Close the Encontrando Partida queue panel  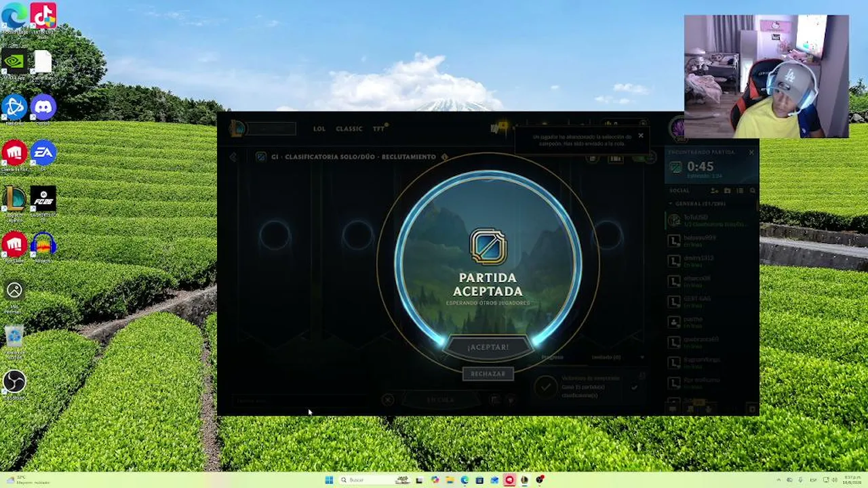(x=751, y=152)
